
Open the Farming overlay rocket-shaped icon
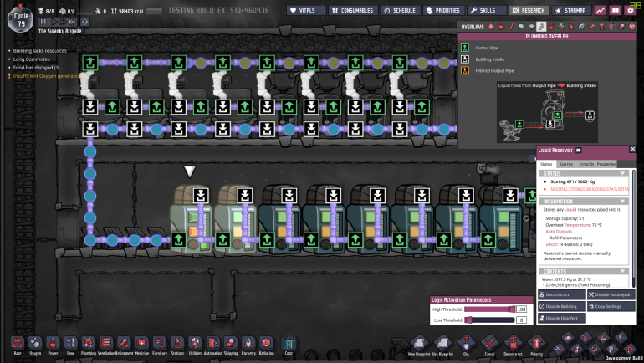[581, 27]
